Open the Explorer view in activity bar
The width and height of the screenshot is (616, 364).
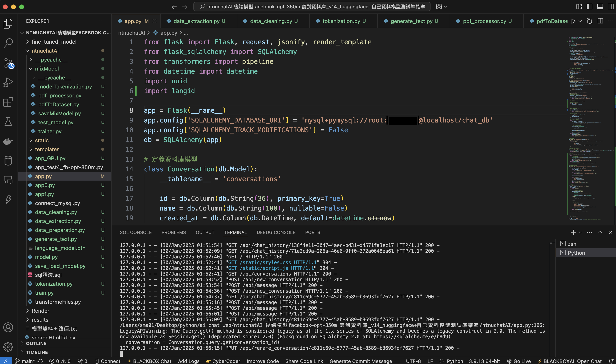[x=8, y=24]
